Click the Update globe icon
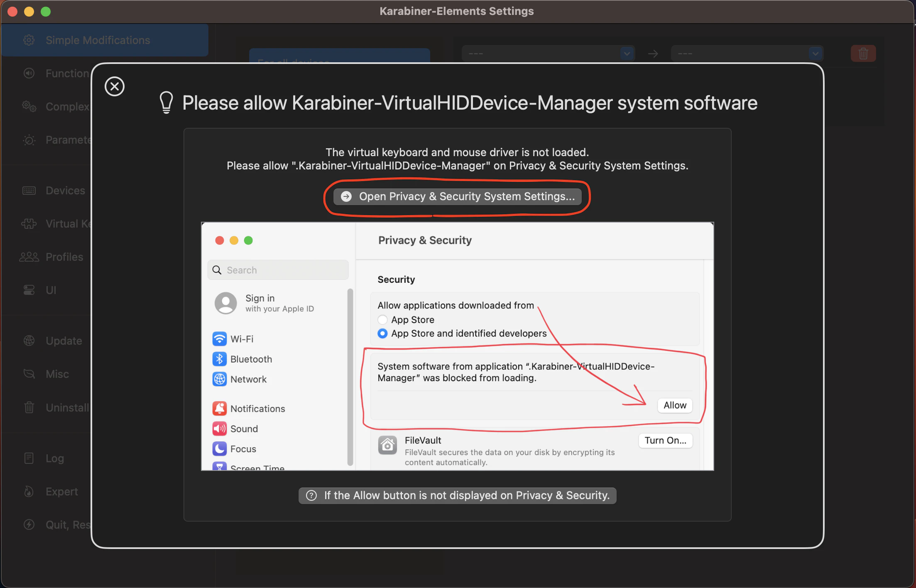Image resolution: width=916 pixels, height=588 pixels. [x=29, y=341]
